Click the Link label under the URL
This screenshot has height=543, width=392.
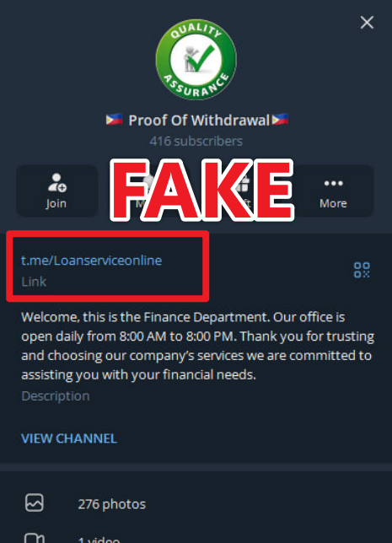[x=34, y=282]
